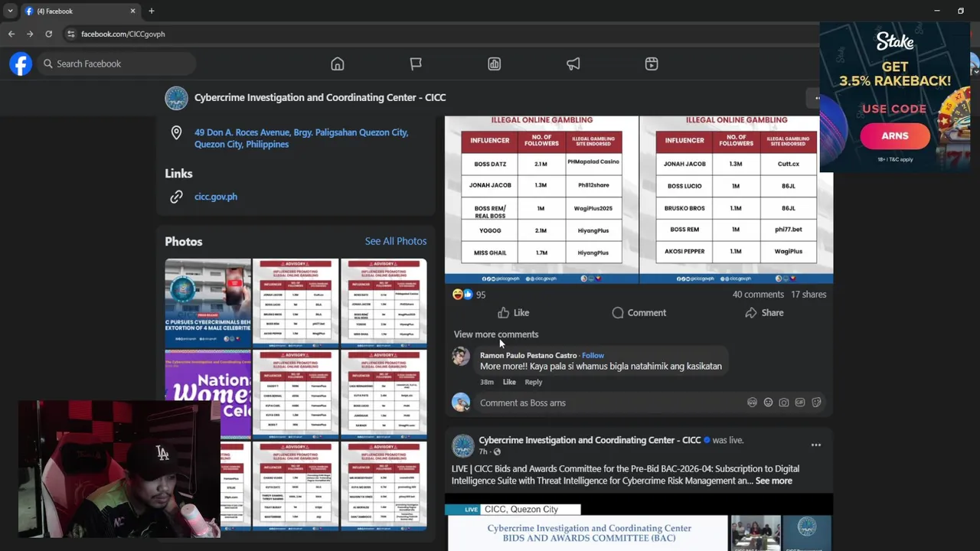This screenshot has width=980, height=551.
Task: Open the live post author name
Action: (x=590, y=440)
